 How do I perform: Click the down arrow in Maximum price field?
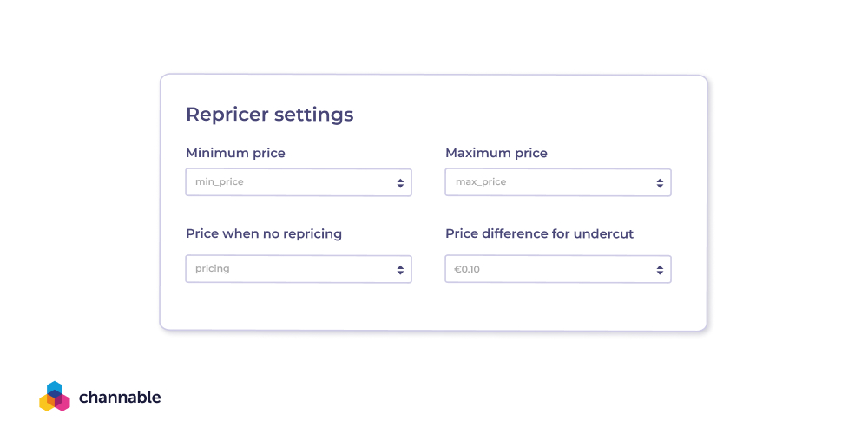click(660, 186)
